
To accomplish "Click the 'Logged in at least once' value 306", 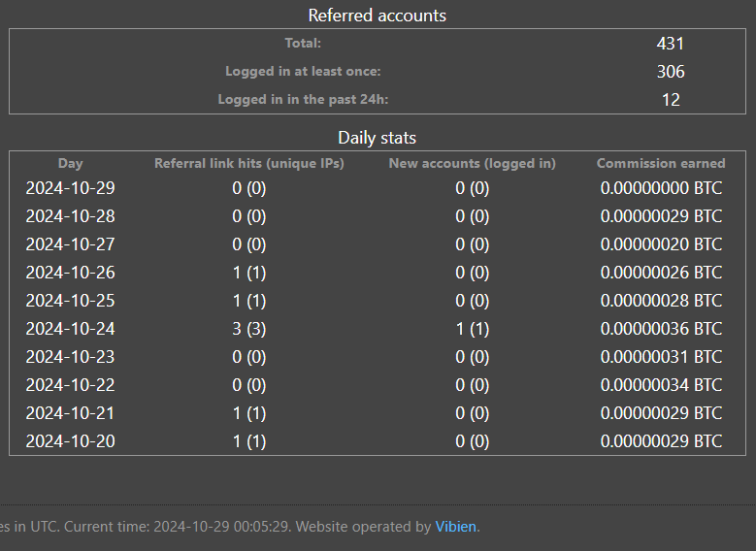I will point(671,72).
